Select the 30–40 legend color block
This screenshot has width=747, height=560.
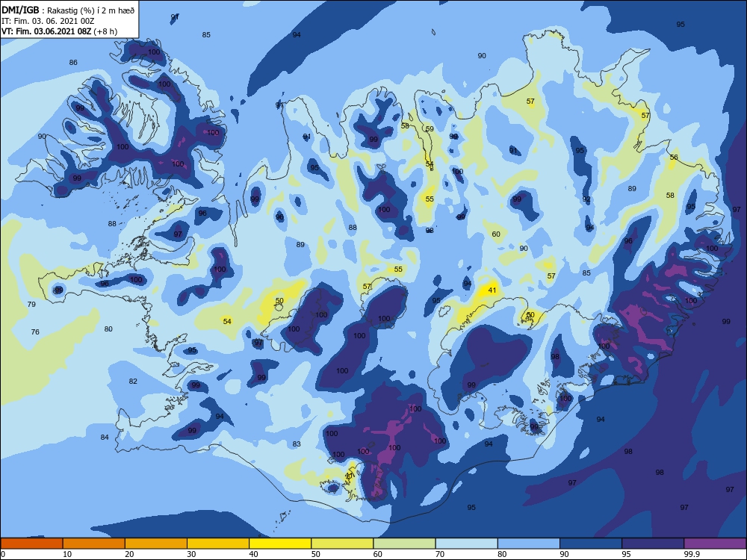(218, 544)
